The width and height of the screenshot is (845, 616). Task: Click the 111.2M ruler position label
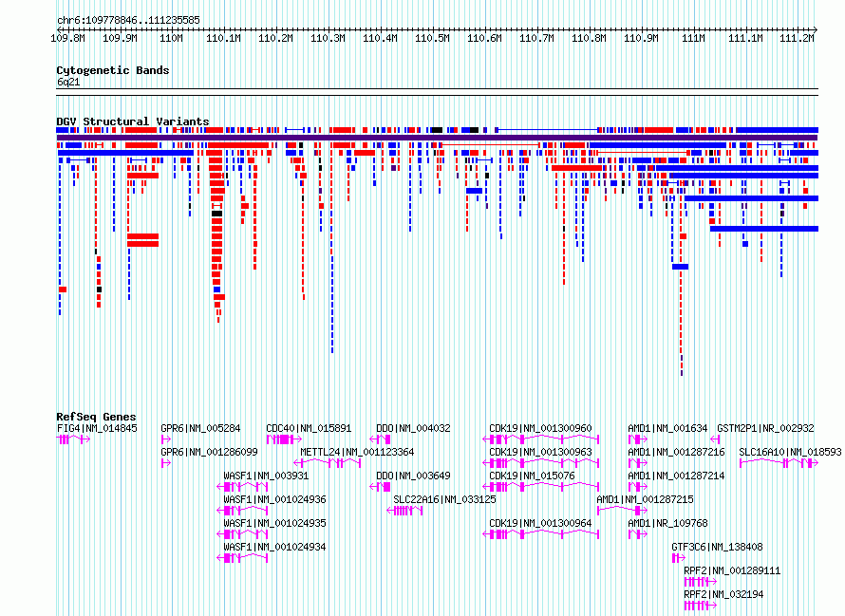(x=797, y=38)
